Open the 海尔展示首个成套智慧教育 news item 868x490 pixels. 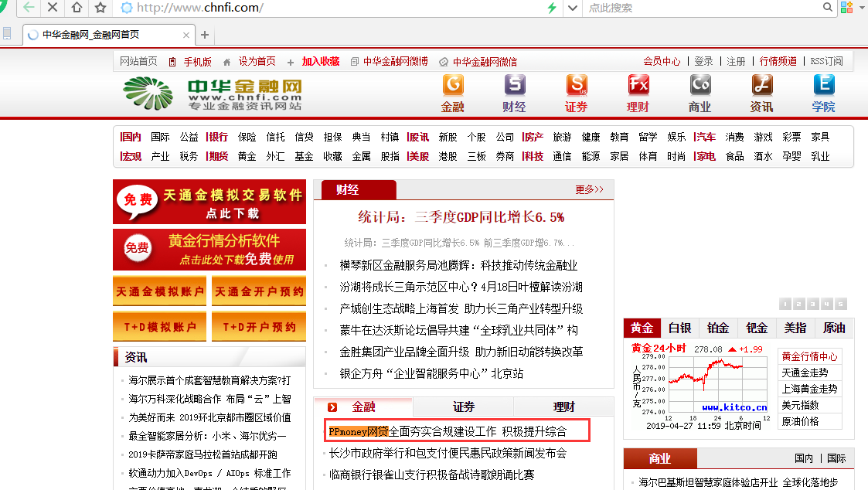(209, 380)
